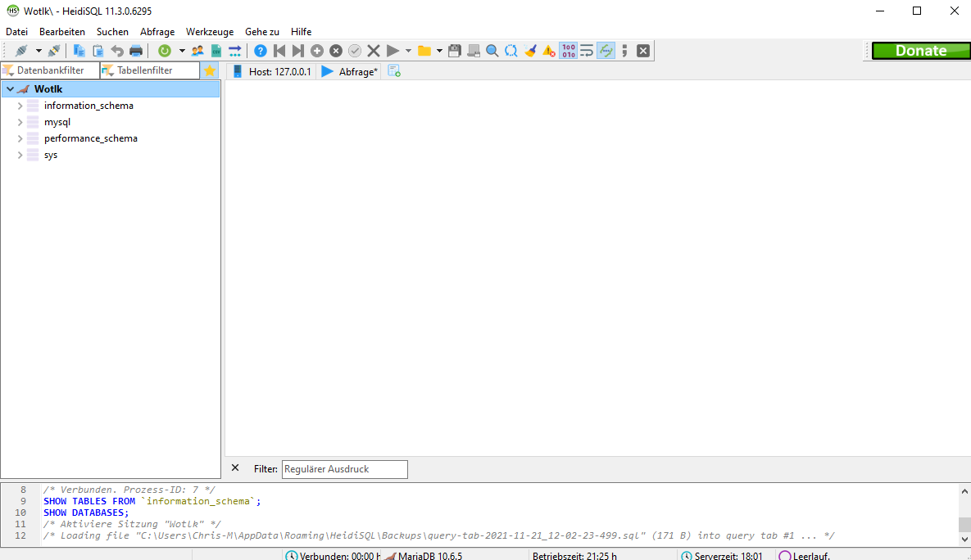Click the dark square X toolbar icon
Screen dimensions: 971x560
point(643,51)
